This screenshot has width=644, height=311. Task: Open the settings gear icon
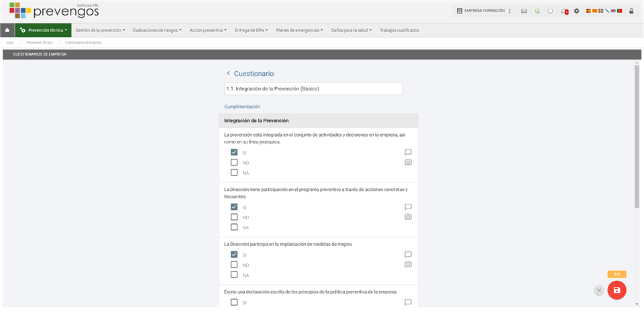[576, 11]
